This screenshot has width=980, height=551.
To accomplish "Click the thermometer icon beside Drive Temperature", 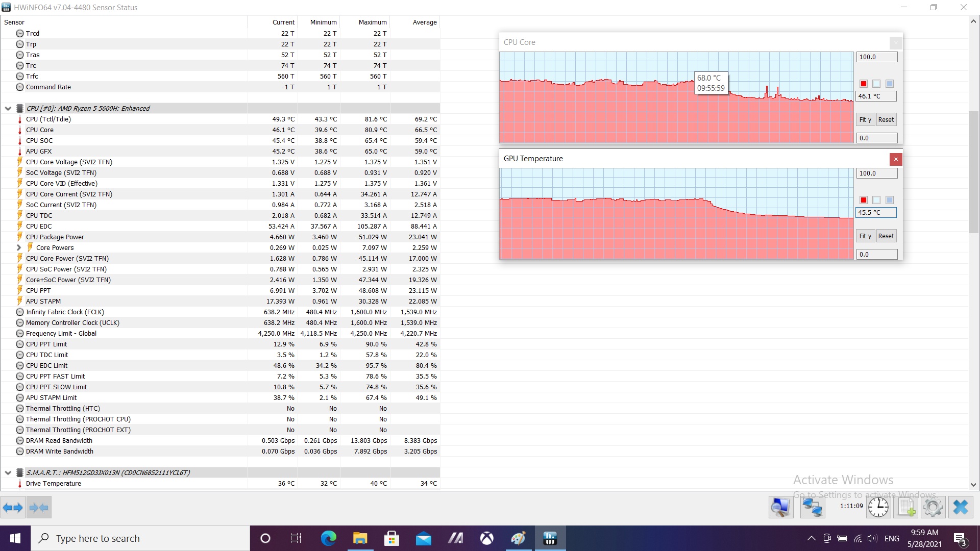I will click(20, 484).
